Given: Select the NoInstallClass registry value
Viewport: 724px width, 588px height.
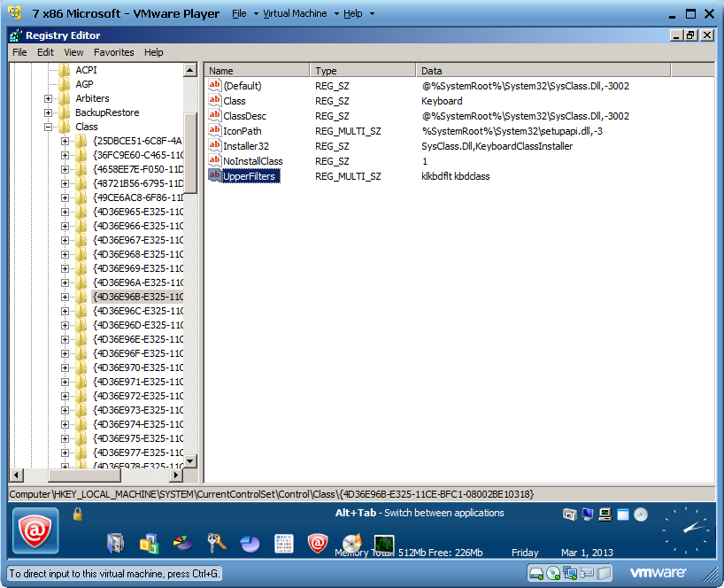Looking at the screenshot, I should (252, 161).
